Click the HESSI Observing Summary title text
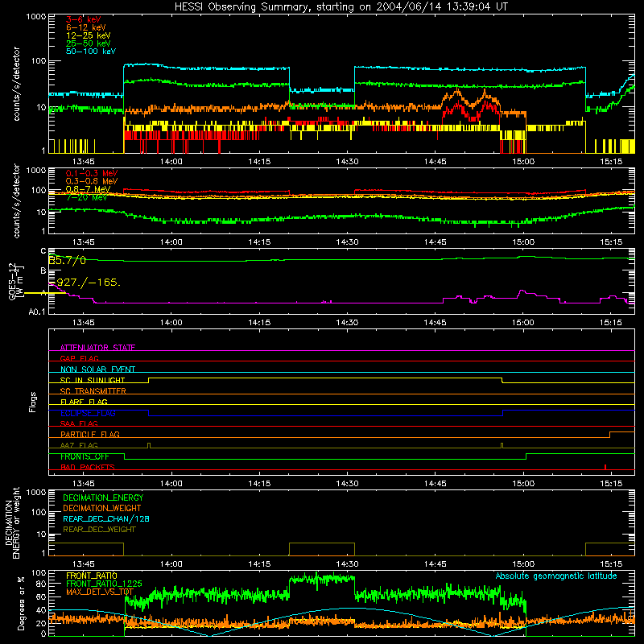This screenshot has width=644, height=644. coord(341,7)
